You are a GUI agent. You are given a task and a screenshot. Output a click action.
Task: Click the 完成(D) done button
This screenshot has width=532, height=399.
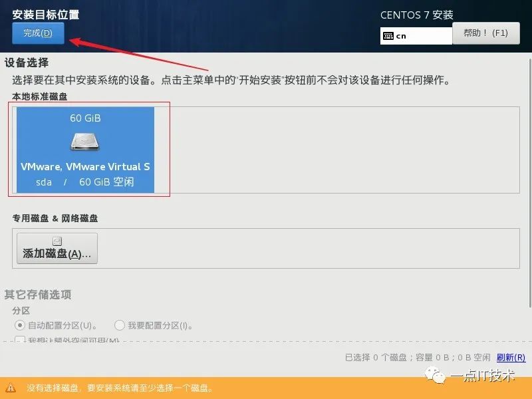coord(38,33)
